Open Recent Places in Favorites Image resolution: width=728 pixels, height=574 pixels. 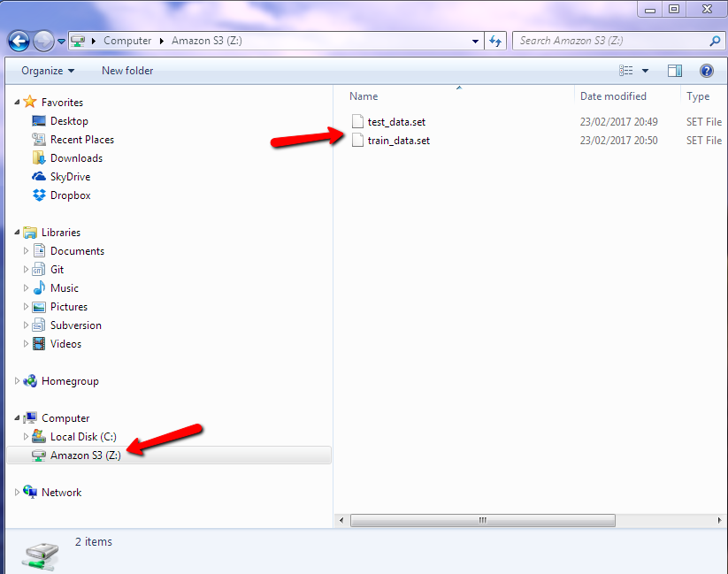click(82, 140)
